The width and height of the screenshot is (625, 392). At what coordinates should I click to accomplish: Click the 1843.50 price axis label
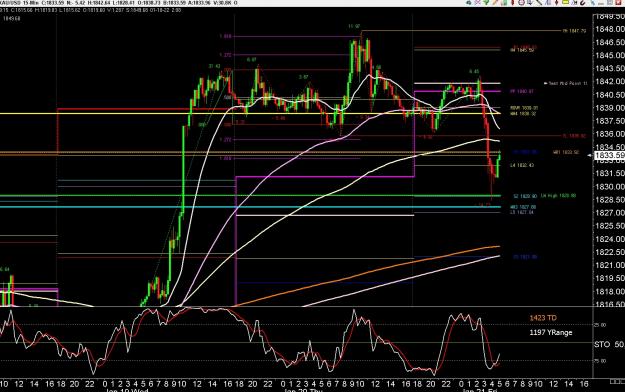point(609,69)
